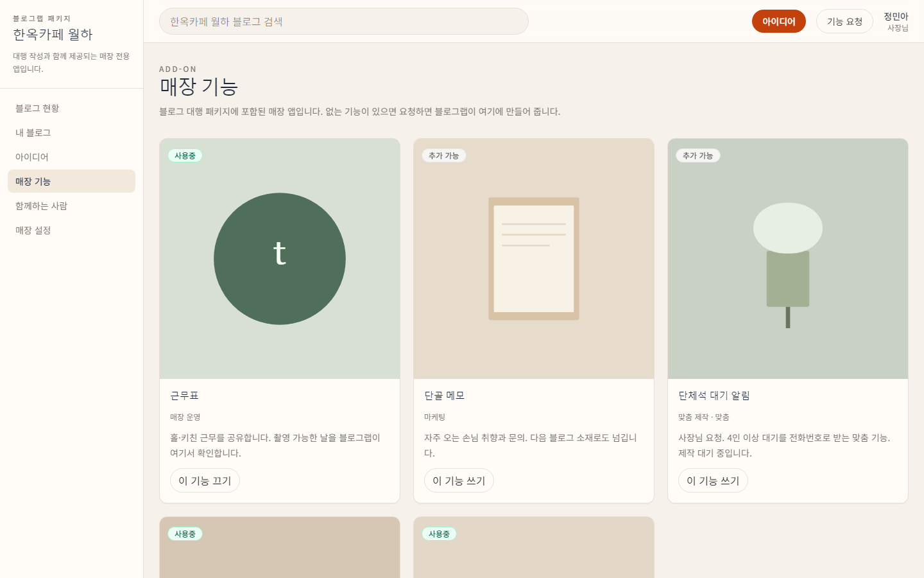Click the 맞춤 제작 · 맞춤 category label
The height and width of the screenshot is (578, 924).
(704, 417)
